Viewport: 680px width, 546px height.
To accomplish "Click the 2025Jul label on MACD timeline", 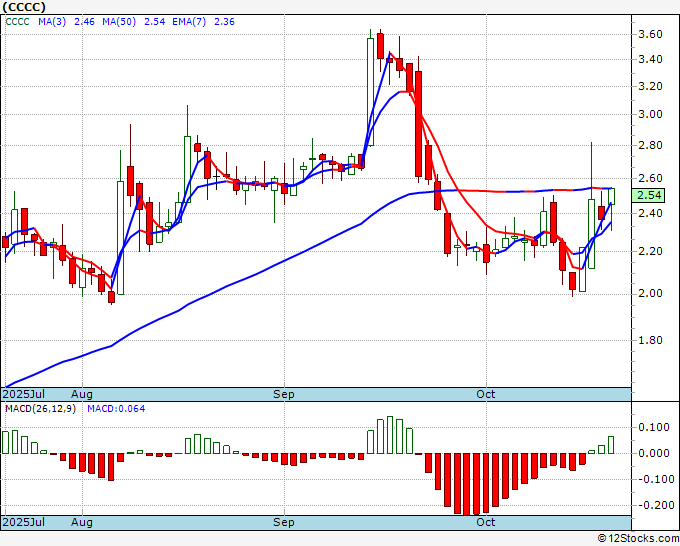I will click(x=23, y=522).
